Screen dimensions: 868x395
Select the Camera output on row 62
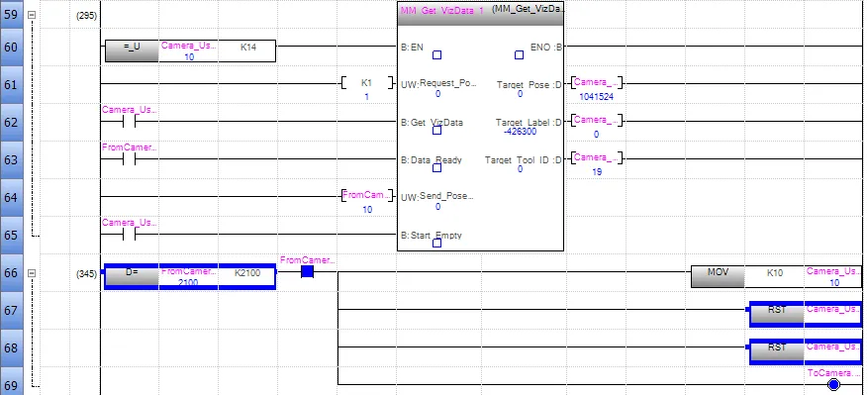point(596,121)
